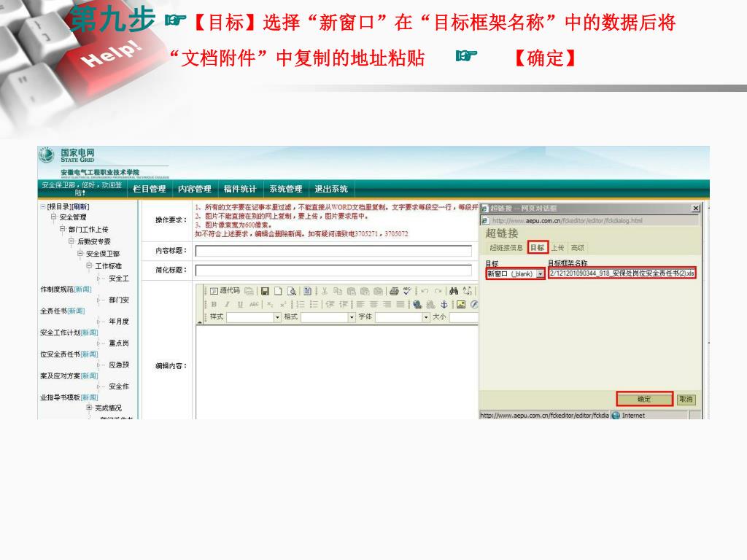The image size is (747, 560).
Task: Collapse the 后勤安专委 tree node
Action: click(71, 241)
